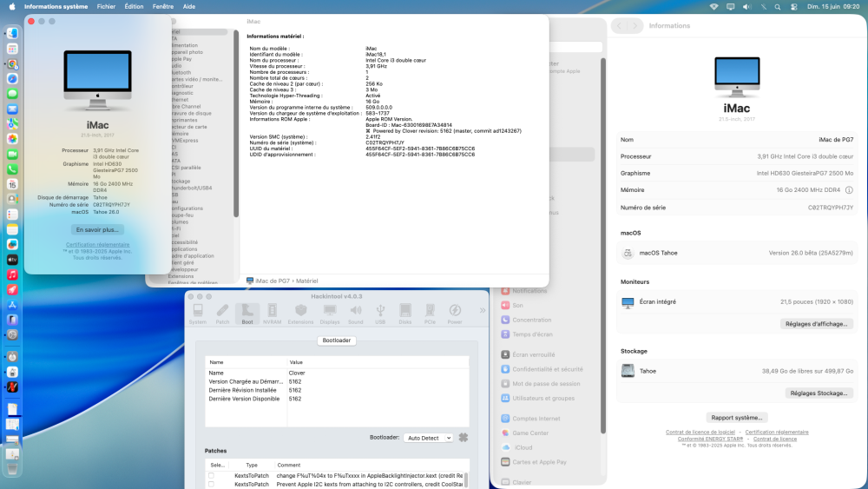The width and height of the screenshot is (868, 489).
Task: Select the Boot tab in Hackintool
Action: 247,314
